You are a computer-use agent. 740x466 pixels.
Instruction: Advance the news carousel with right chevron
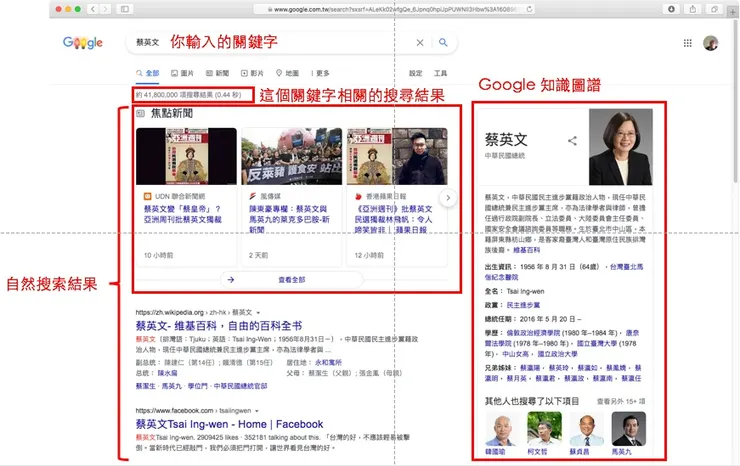(x=448, y=198)
